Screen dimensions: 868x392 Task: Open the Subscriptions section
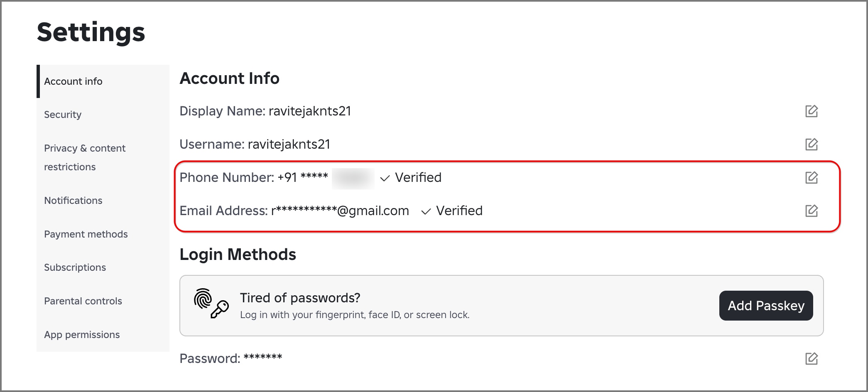[x=75, y=267]
